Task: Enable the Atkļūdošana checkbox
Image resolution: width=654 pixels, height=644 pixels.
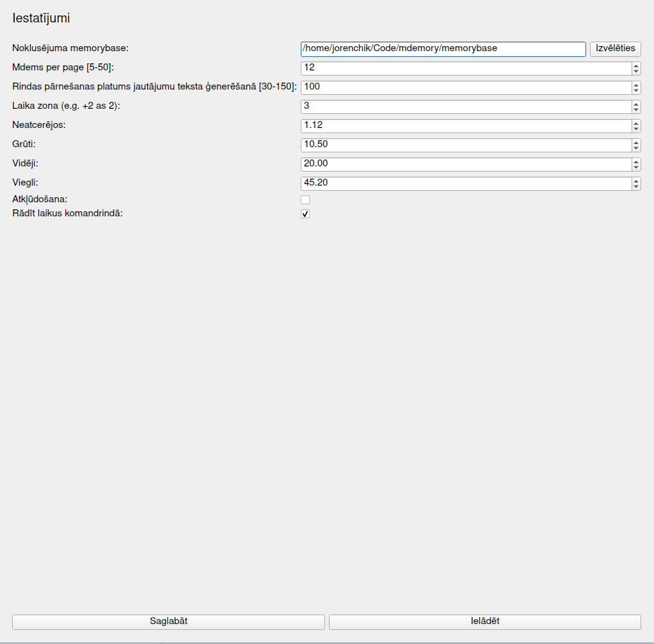Action: tap(305, 200)
